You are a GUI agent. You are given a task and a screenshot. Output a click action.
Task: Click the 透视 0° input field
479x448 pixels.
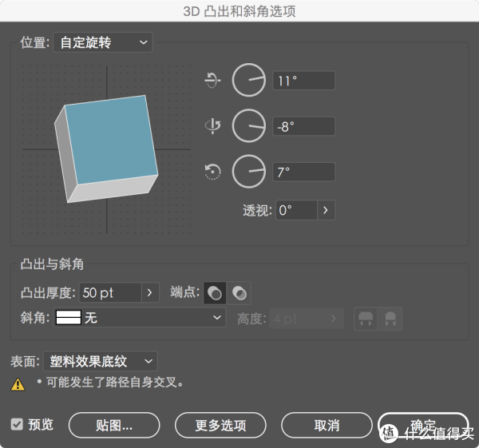[x=296, y=210]
